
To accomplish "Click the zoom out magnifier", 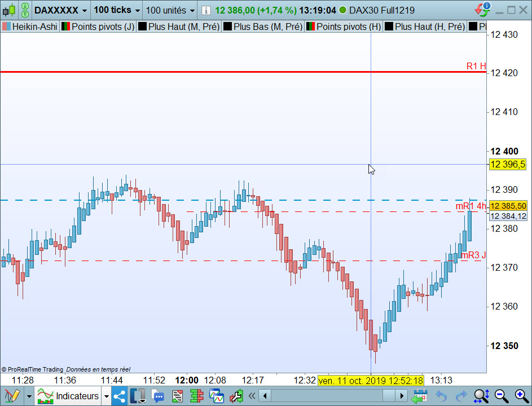I will (502, 396).
